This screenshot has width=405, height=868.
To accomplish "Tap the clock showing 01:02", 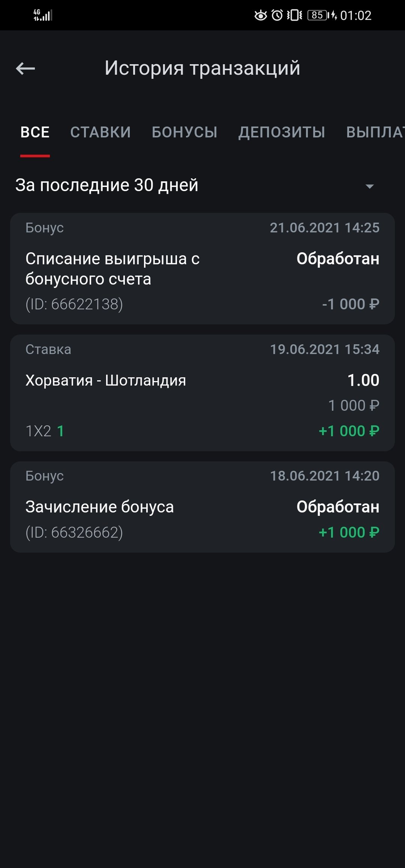I will 355,15.
